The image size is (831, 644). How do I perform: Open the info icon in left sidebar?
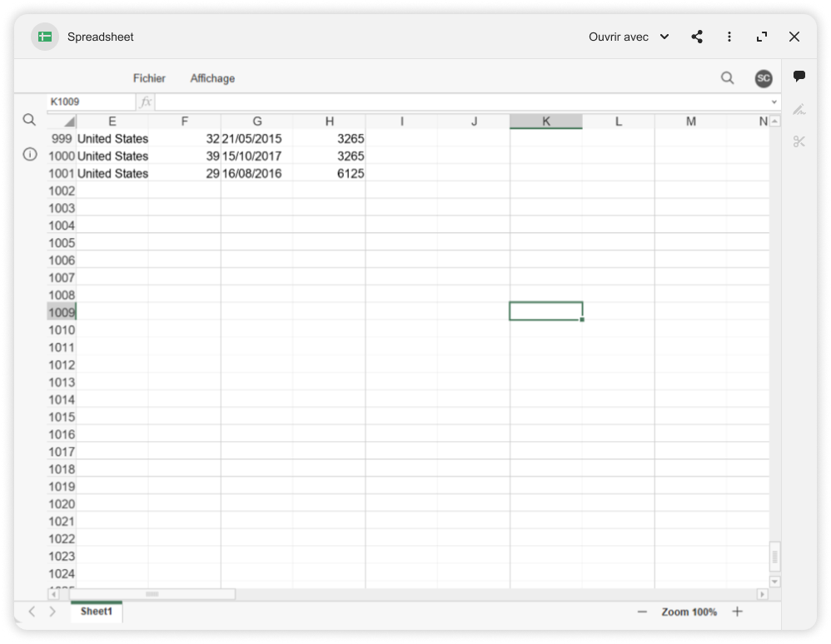click(30, 154)
